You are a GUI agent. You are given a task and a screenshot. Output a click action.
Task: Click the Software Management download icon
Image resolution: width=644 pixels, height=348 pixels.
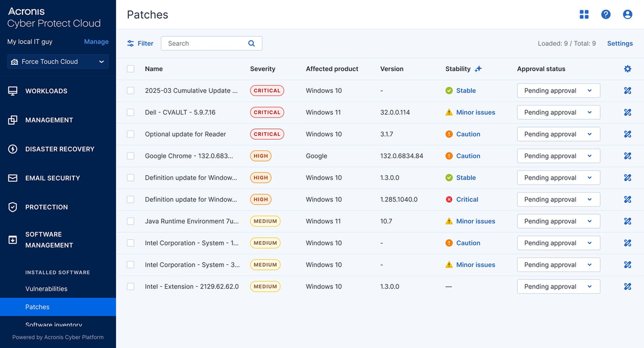tap(13, 240)
